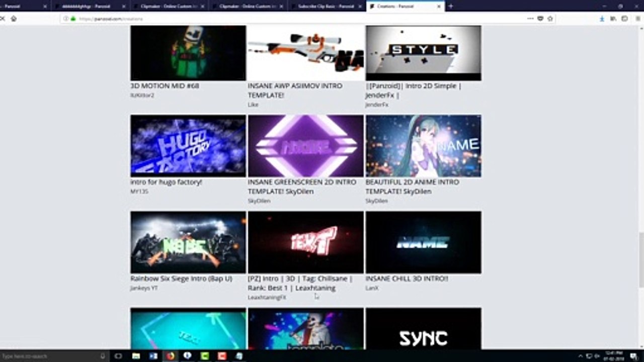This screenshot has height=362, width=644.
Task: Open the green C taskbar app
Action: pos(204,356)
